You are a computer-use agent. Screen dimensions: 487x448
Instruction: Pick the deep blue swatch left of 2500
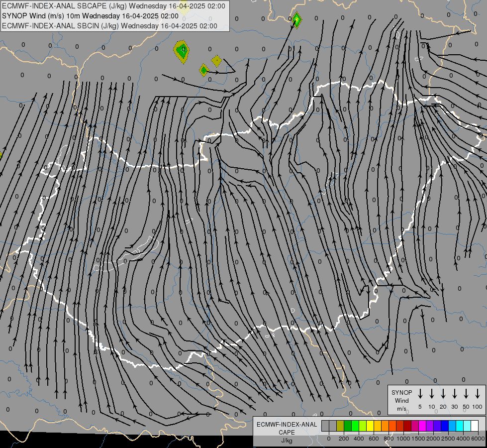444,426
